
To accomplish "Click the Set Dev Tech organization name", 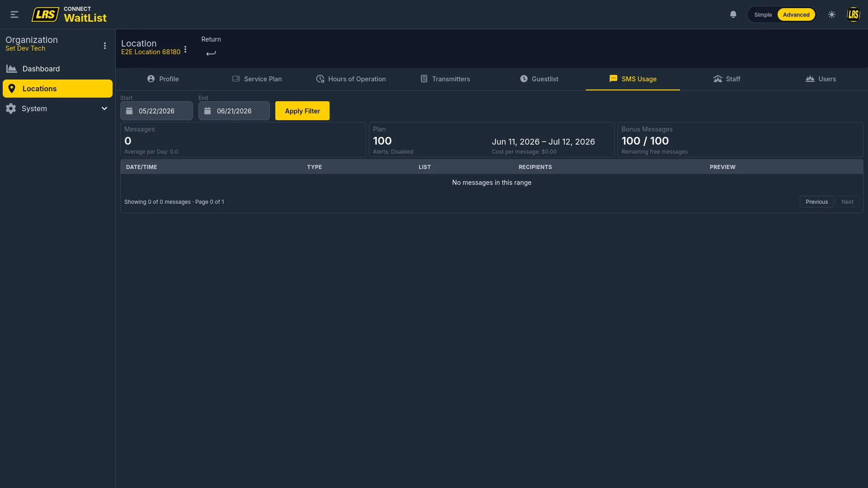I will 25,48.
